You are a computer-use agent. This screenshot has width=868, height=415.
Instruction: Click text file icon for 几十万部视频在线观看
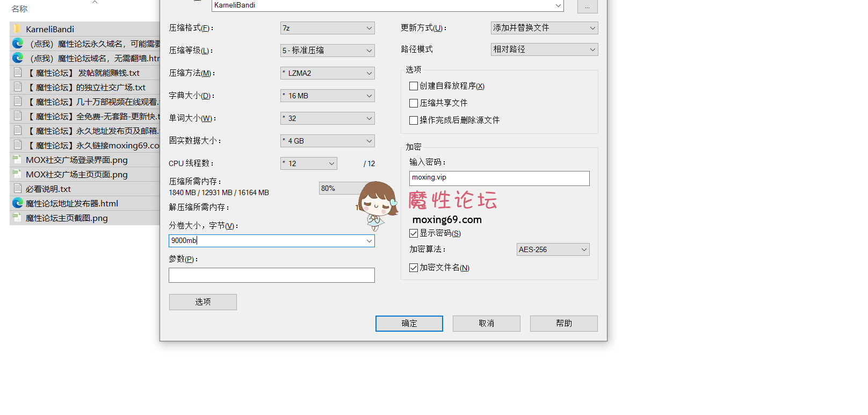pyautogui.click(x=18, y=101)
